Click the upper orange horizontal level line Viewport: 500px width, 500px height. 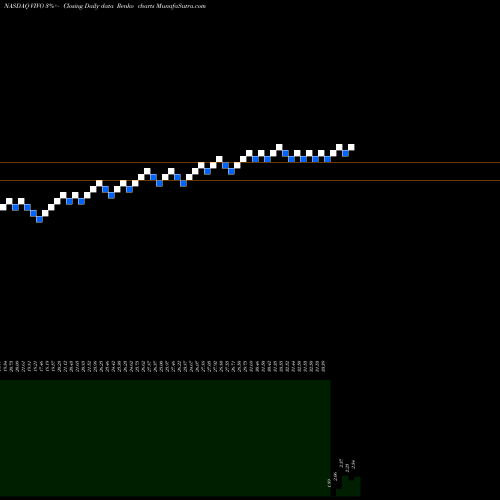(x=250, y=163)
